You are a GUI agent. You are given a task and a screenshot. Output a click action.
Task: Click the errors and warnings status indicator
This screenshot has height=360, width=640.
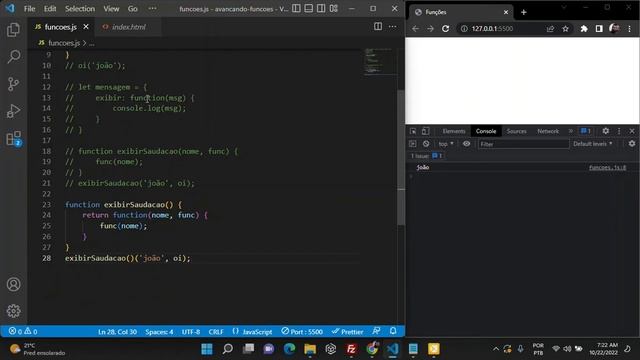pyautogui.click(x=23, y=331)
